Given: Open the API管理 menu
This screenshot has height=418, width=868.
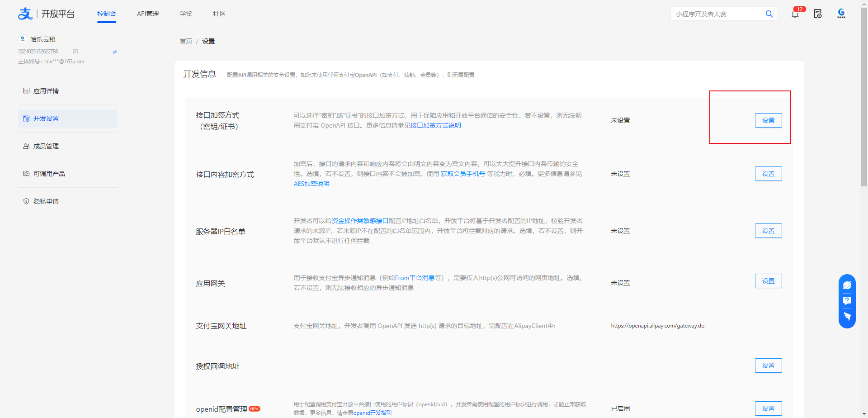Looking at the screenshot, I should pos(148,14).
